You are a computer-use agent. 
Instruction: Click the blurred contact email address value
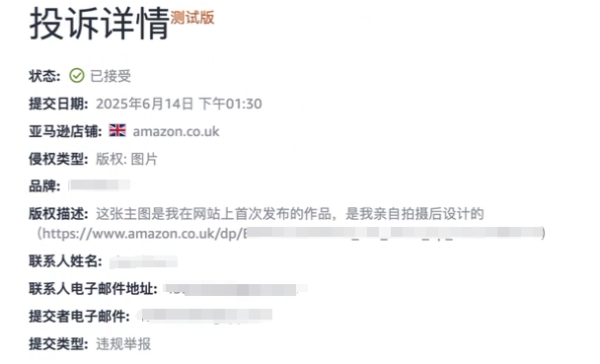click(x=235, y=289)
